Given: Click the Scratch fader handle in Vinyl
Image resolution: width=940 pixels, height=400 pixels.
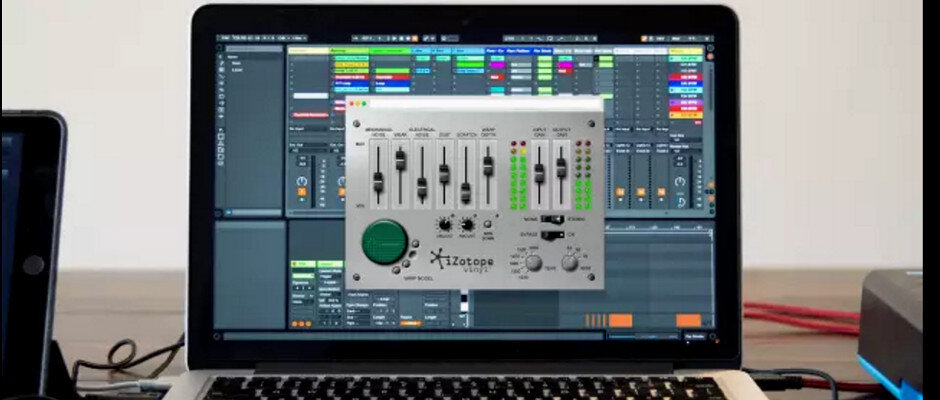Looking at the screenshot, I should pyautogui.click(x=466, y=192).
